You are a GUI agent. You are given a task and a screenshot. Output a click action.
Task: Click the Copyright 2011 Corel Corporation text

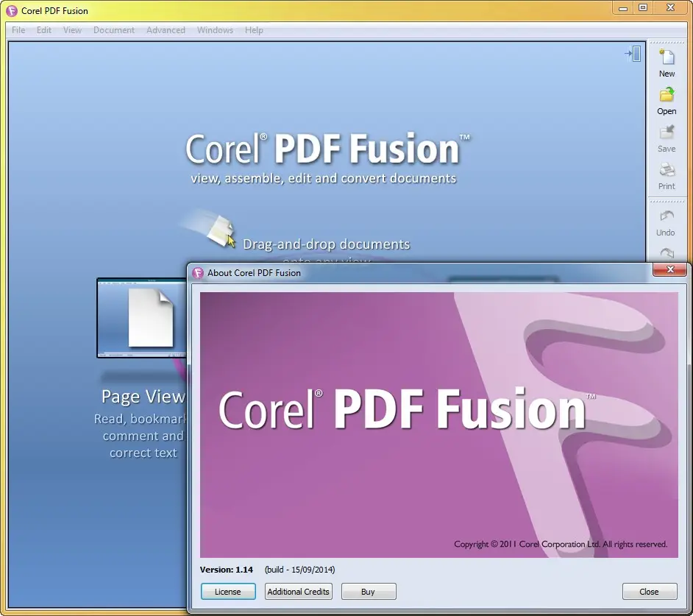561,544
